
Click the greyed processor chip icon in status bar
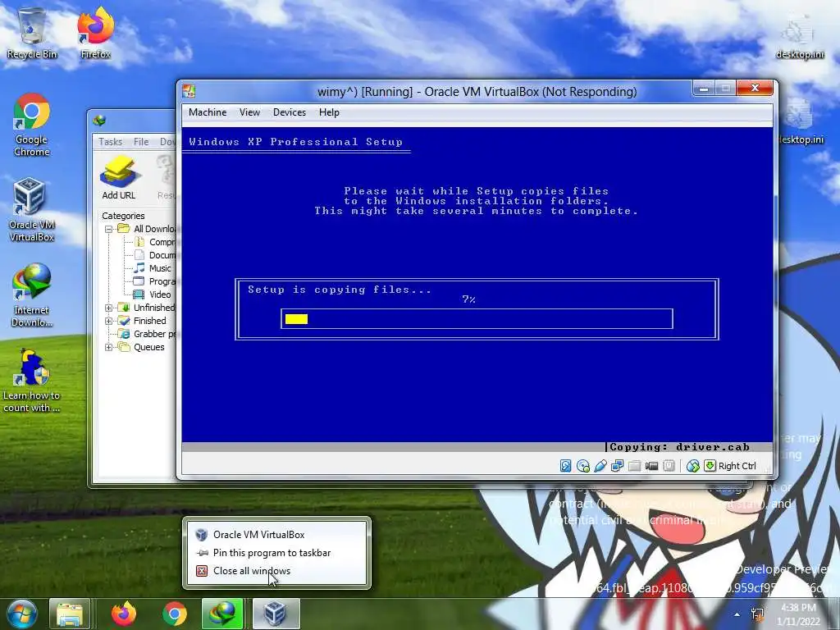669,466
